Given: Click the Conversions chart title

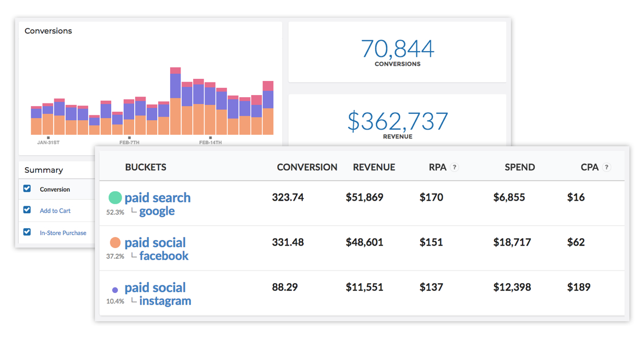Looking at the screenshot, I should pos(48,31).
